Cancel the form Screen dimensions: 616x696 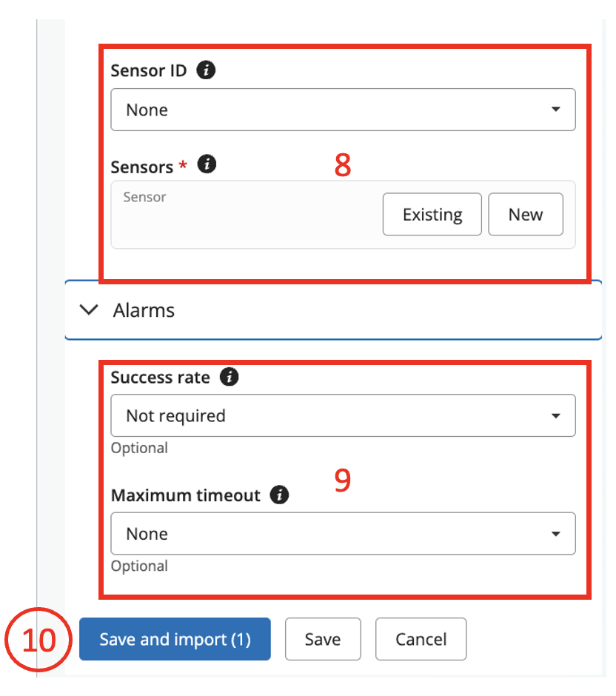(421, 639)
